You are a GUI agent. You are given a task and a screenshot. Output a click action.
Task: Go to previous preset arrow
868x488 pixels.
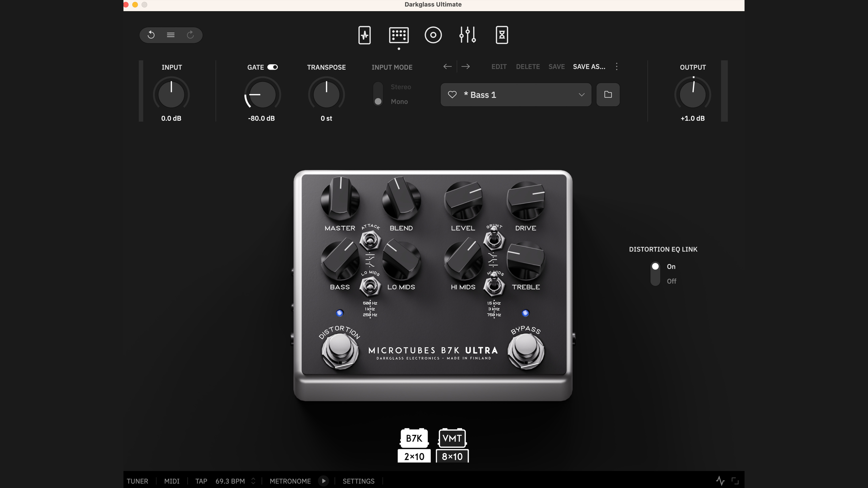(447, 67)
